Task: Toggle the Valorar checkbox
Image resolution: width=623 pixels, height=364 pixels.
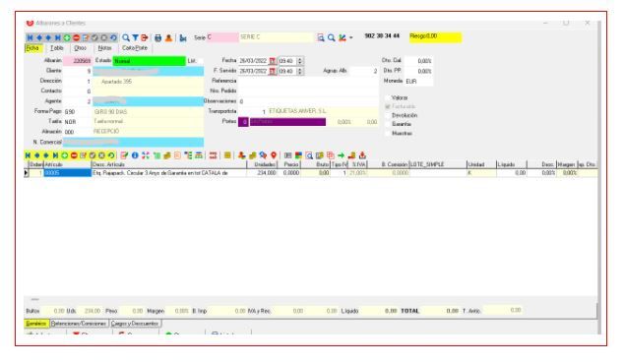Action: click(388, 97)
